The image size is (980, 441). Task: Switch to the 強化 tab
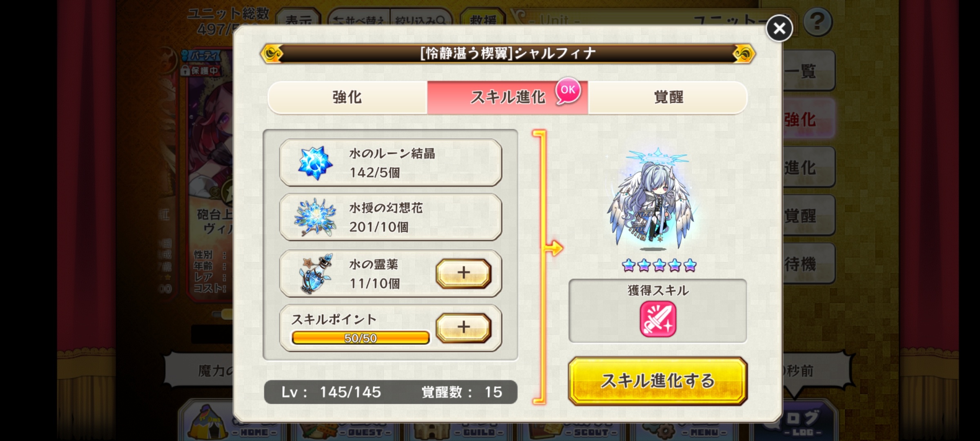(347, 97)
